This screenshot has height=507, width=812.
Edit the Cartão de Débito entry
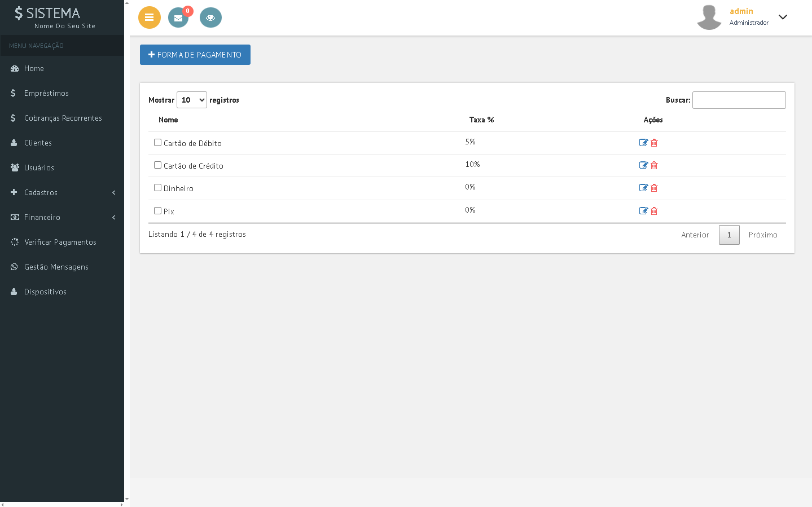pos(643,143)
